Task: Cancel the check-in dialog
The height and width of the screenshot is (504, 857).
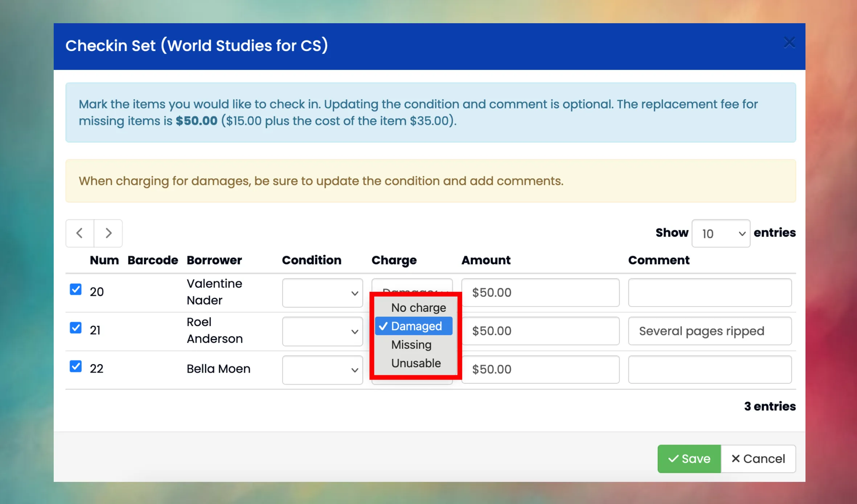Action: (x=759, y=459)
